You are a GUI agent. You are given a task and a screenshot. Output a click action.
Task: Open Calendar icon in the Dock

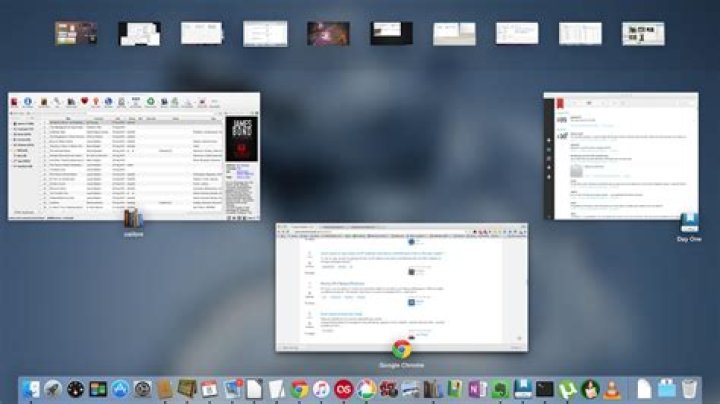[209, 389]
